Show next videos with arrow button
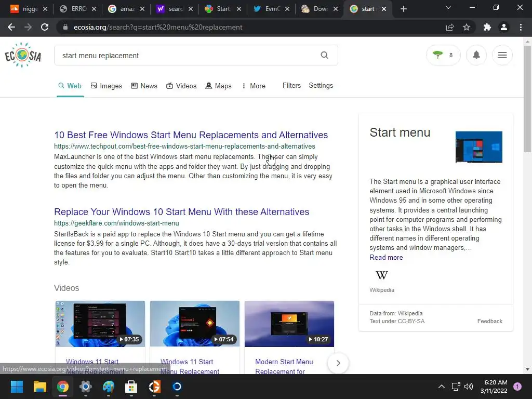Viewport: 532px width, 399px height. pos(338,363)
